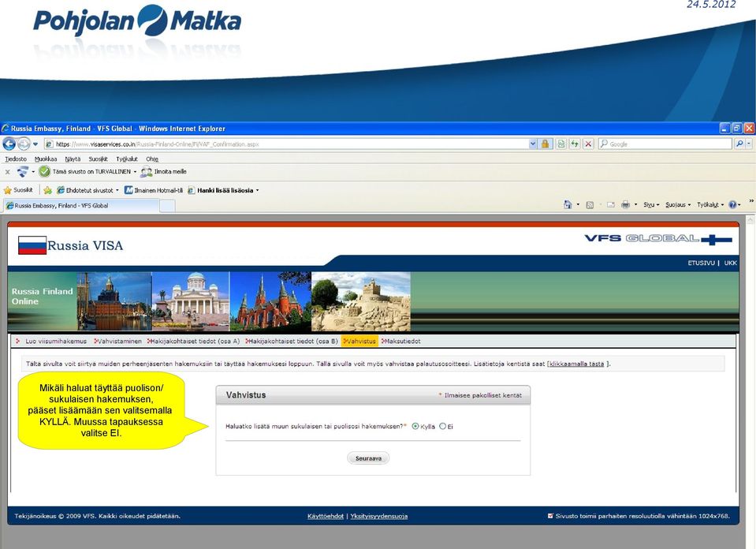The image size is (756, 549).
Task: Open a new blank browser tab
Action: pos(167,206)
